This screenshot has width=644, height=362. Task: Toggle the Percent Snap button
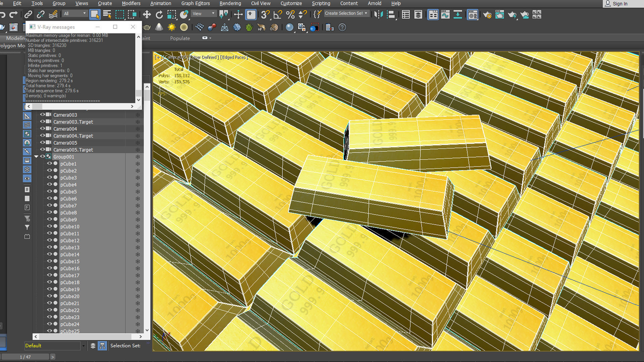click(290, 14)
